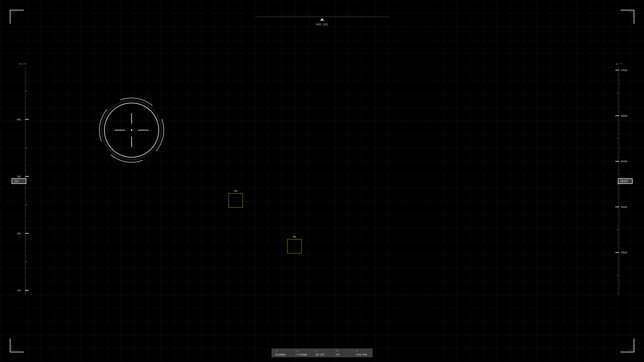
Task: Select the lower TRK target box
Action: [294, 246]
